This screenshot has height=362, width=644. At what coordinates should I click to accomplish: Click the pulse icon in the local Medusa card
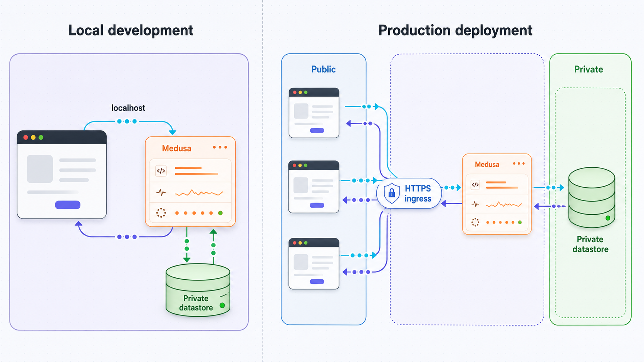point(161,192)
